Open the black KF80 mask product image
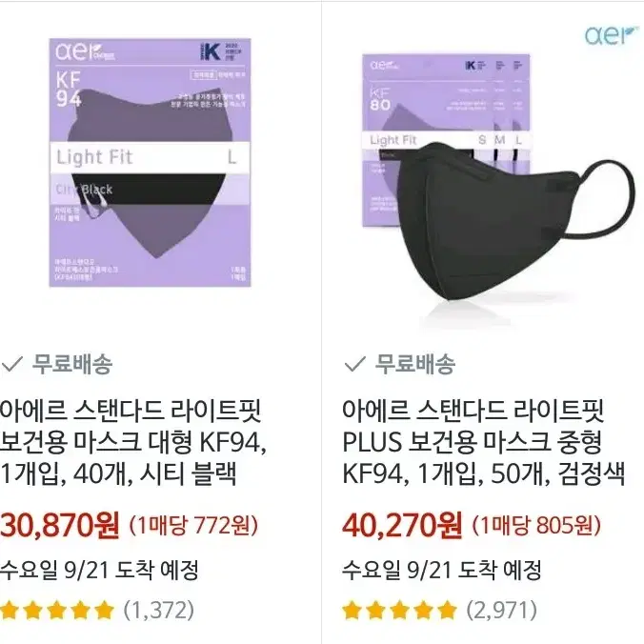The width and height of the screenshot is (644, 644). 498,182
